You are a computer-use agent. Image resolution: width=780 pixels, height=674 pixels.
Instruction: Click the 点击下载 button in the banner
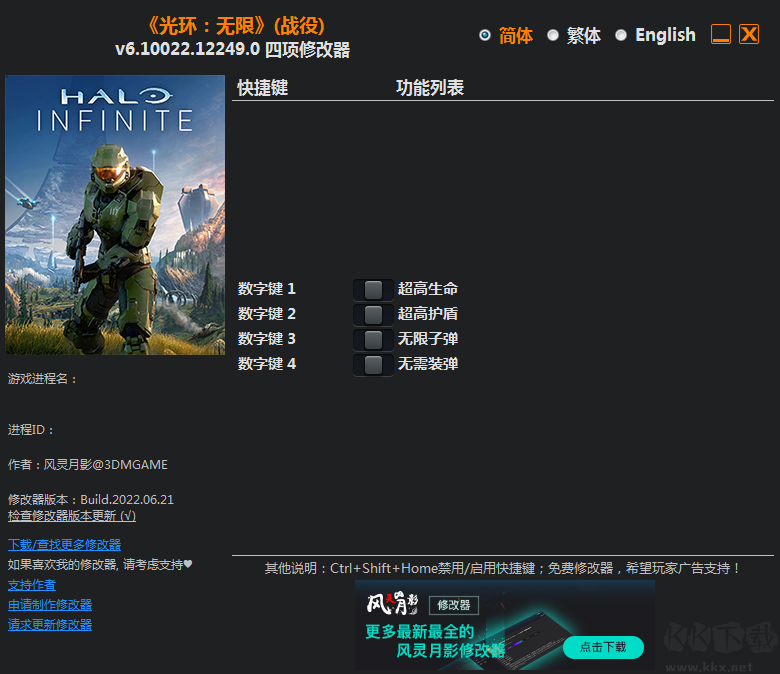pos(603,647)
